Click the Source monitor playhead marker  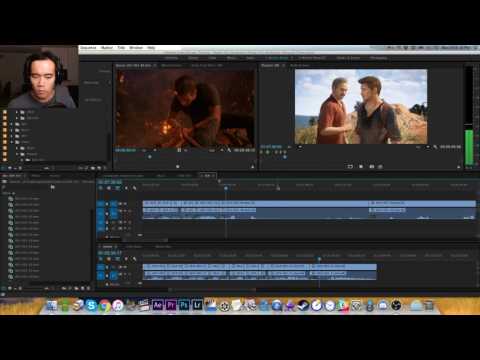(150, 156)
